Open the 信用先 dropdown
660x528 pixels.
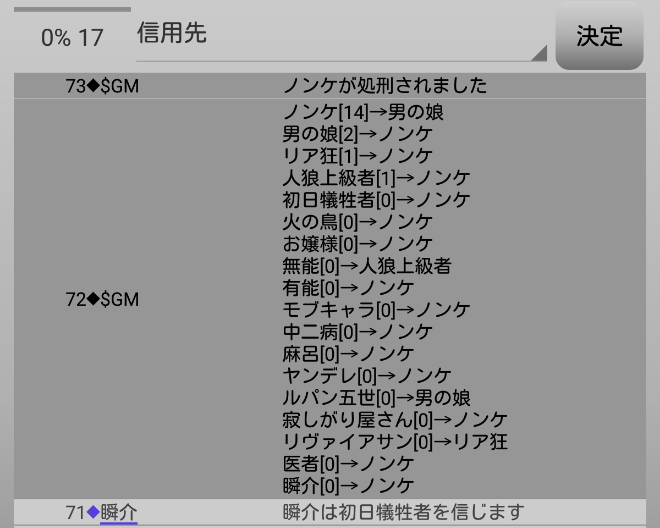coord(340,35)
